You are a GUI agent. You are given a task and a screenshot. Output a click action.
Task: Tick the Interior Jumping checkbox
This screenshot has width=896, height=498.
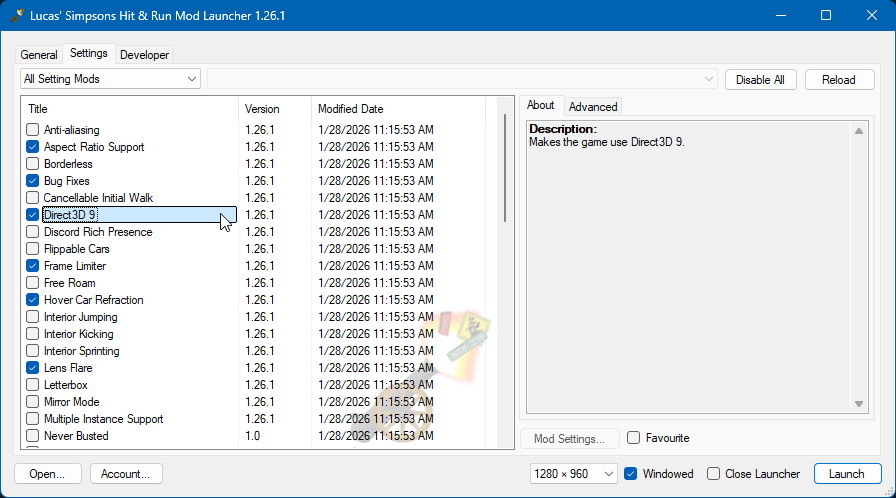[x=33, y=317]
